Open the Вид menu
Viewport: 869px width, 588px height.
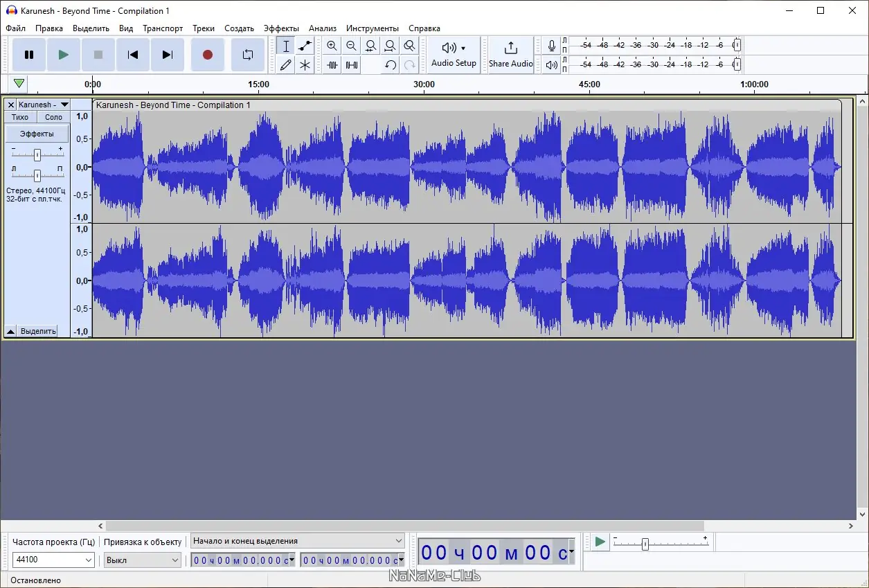[x=126, y=28]
